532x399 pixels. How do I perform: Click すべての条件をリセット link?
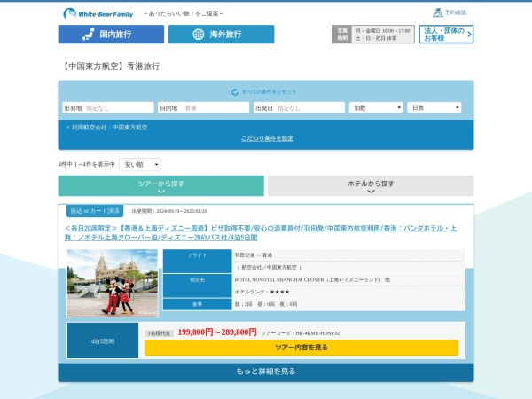(x=269, y=92)
